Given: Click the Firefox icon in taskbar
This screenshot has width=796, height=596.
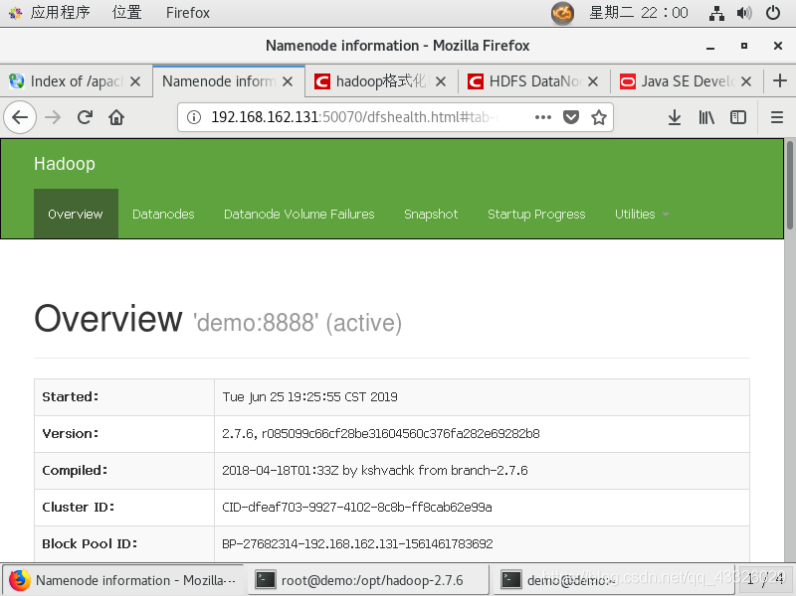Looking at the screenshot, I should (x=19, y=580).
